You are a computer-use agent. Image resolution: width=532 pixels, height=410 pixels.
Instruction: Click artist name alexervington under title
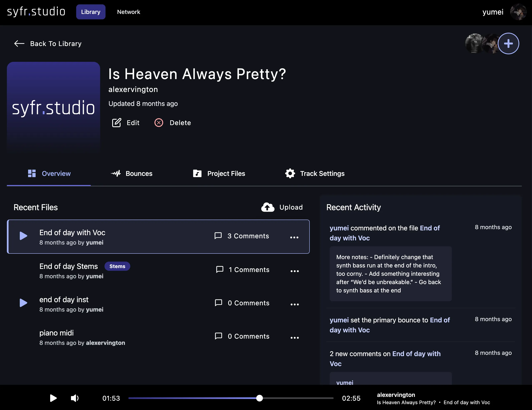pyautogui.click(x=133, y=89)
